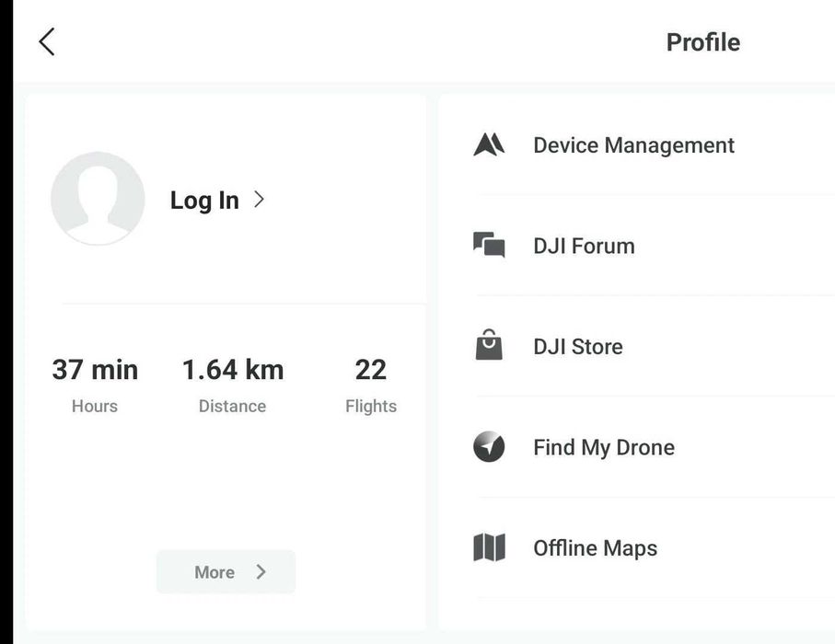Click the Log In text link

(x=204, y=201)
